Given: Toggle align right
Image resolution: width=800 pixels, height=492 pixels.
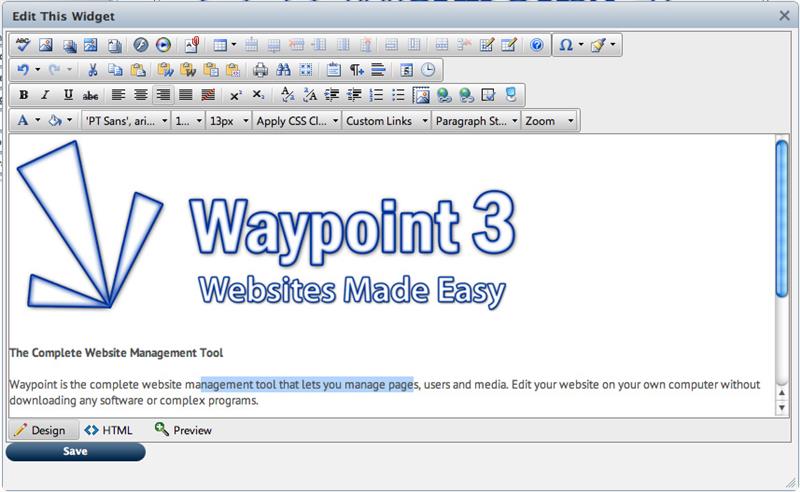Looking at the screenshot, I should pos(163,95).
